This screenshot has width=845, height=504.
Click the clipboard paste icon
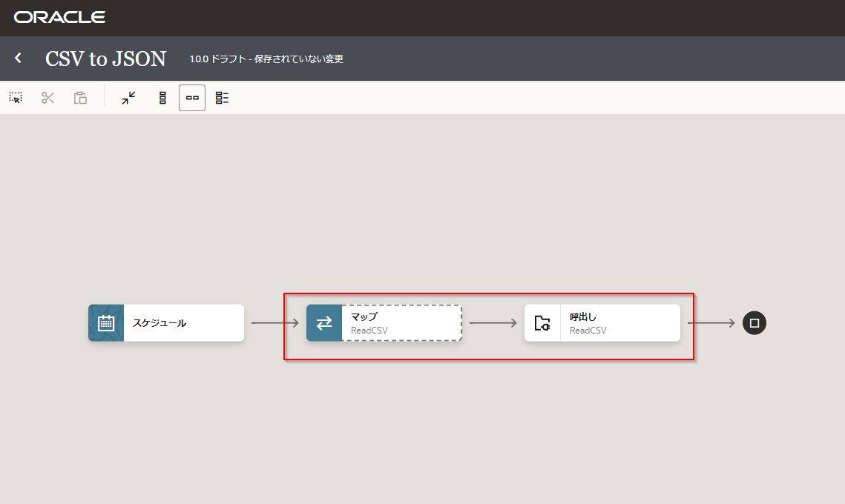click(x=80, y=98)
